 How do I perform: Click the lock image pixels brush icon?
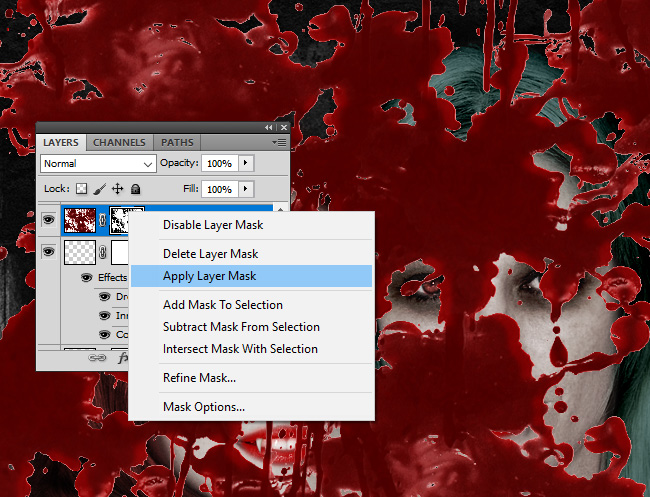click(x=100, y=189)
